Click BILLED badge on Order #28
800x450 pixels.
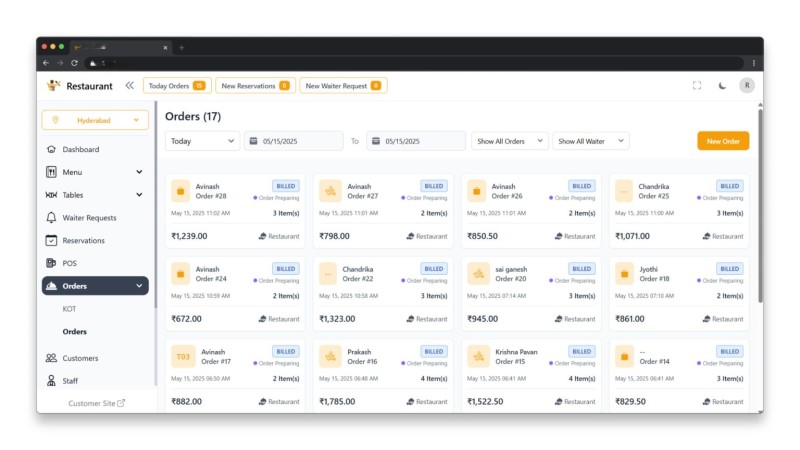point(286,186)
